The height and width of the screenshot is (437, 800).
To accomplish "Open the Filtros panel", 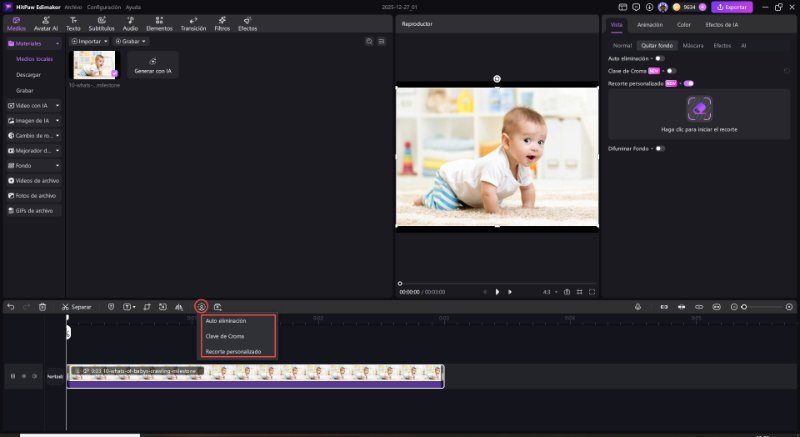I will pos(220,24).
